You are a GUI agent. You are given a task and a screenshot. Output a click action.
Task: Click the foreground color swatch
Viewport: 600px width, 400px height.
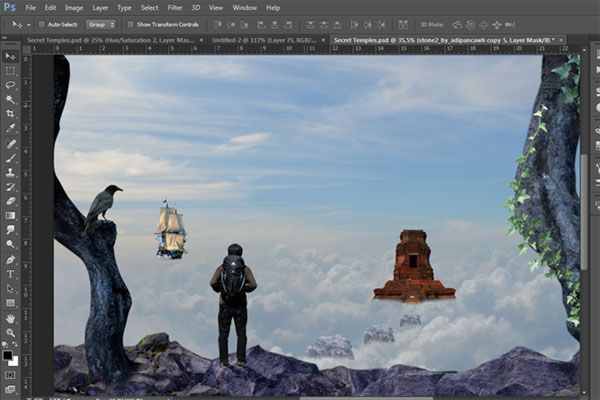tap(7, 353)
